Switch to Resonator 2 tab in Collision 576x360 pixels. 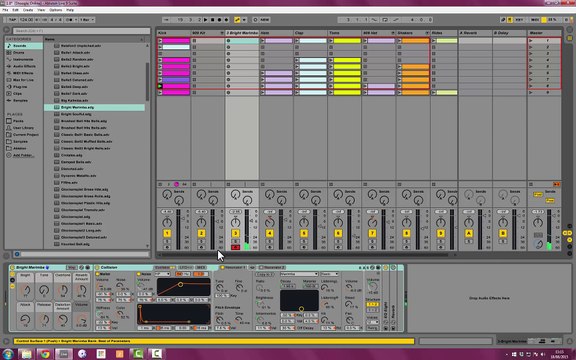[272, 267]
